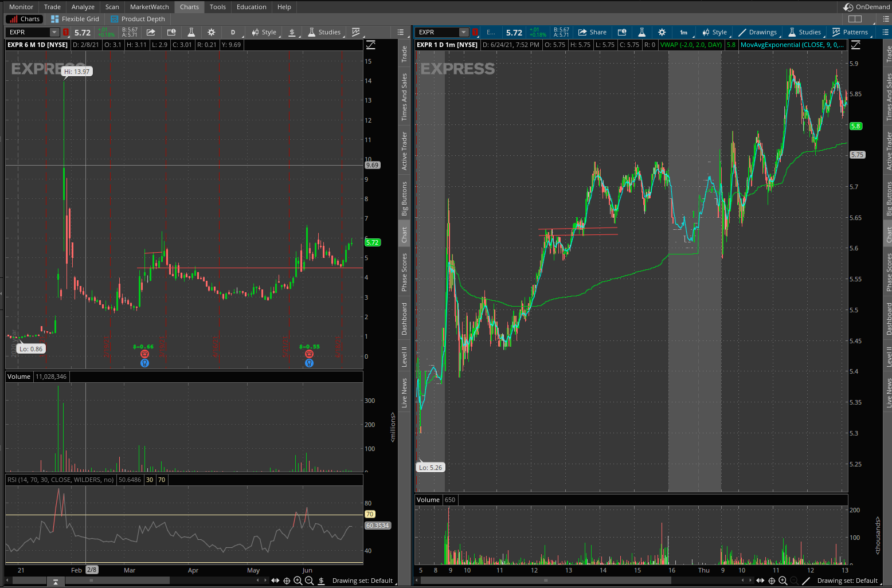Open the MarketWatch tab

(150, 7)
